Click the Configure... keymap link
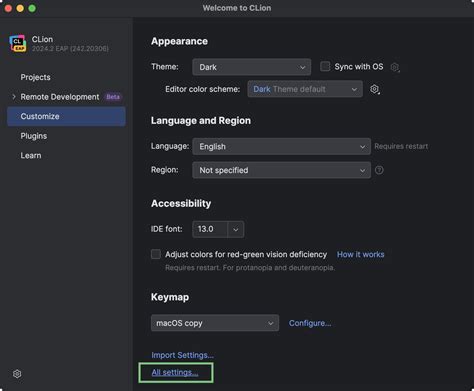The height and width of the screenshot is (391, 474). coord(310,323)
